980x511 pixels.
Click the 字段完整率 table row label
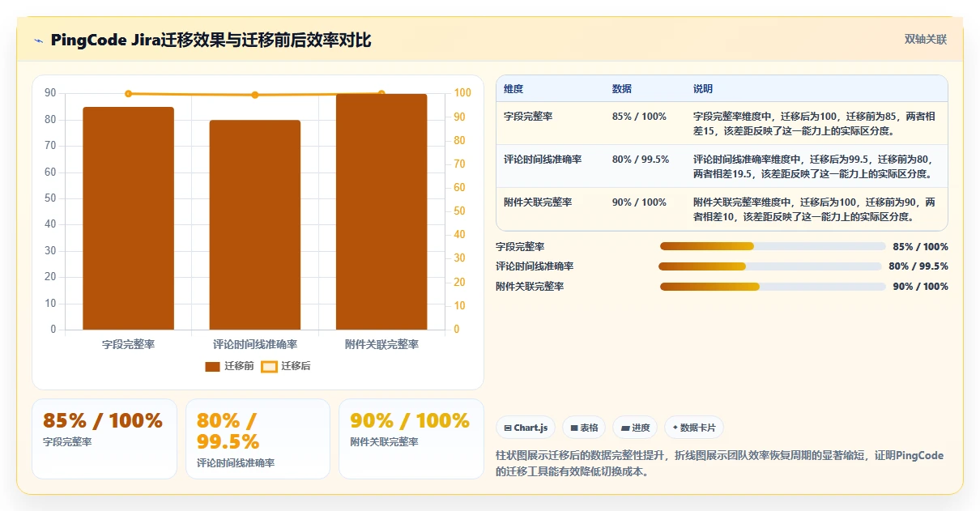click(x=528, y=117)
